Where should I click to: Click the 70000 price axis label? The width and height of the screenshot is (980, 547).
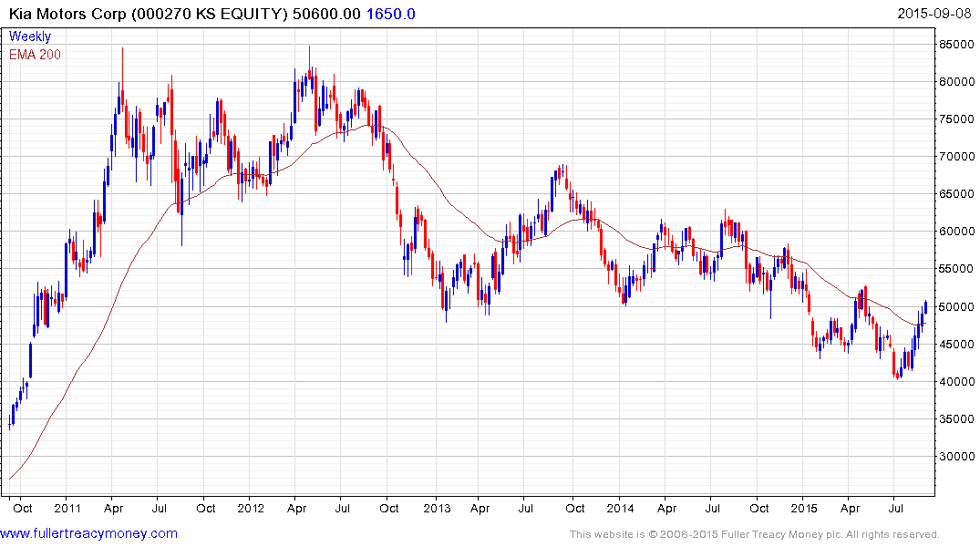pyautogui.click(x=956, y=157)
